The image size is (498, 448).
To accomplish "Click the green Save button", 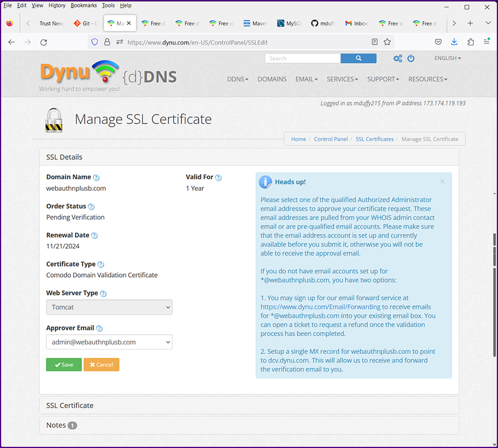I will click(64, 364).
